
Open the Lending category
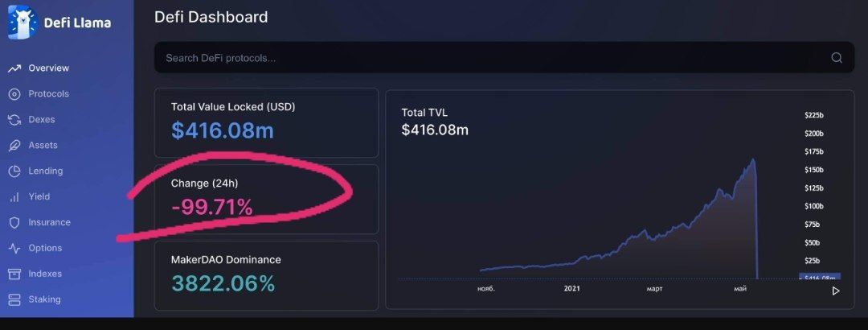[x=45, y=171]
